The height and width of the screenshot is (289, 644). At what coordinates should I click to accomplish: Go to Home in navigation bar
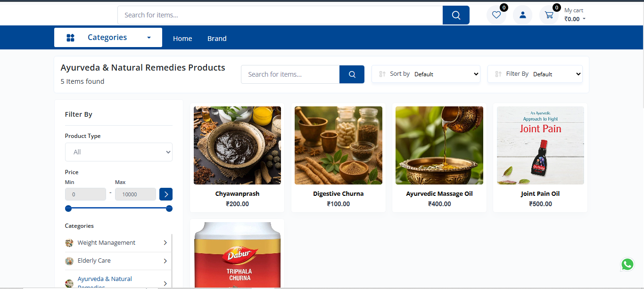coord(182,39)
